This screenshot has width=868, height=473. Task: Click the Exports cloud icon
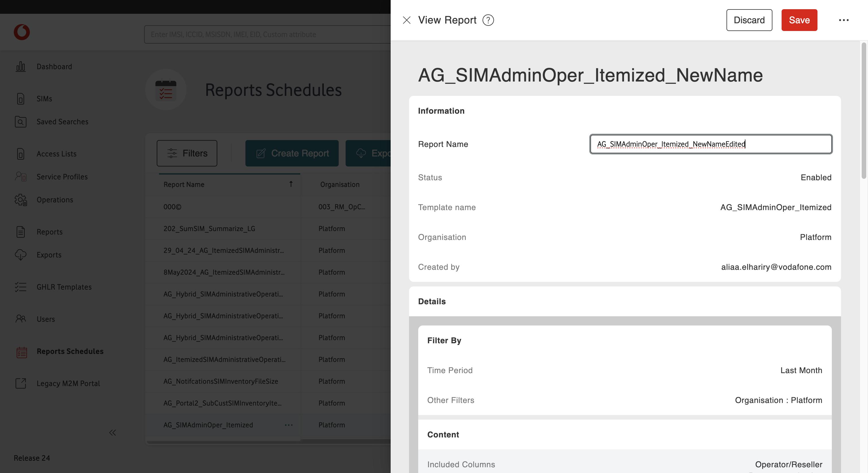(21, 255)
